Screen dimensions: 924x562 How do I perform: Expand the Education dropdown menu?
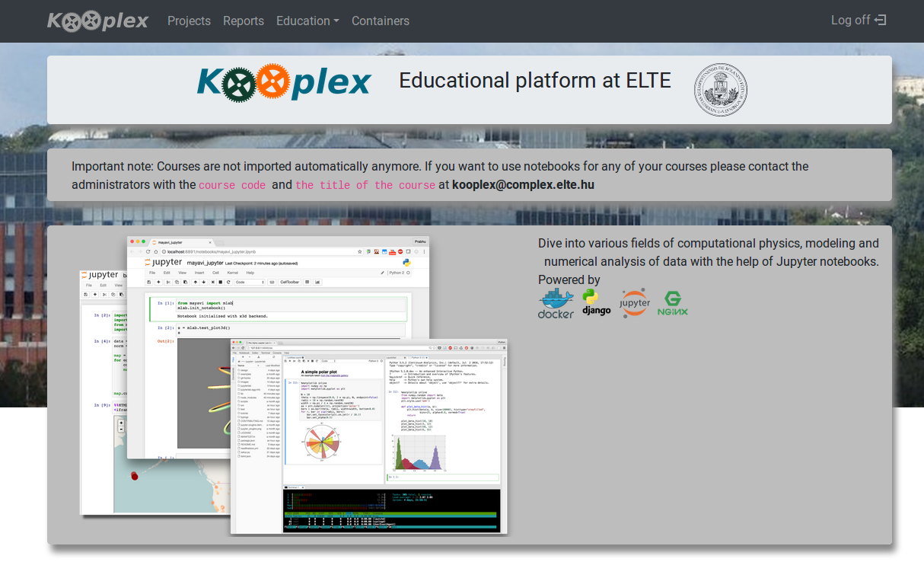point(307,21)
